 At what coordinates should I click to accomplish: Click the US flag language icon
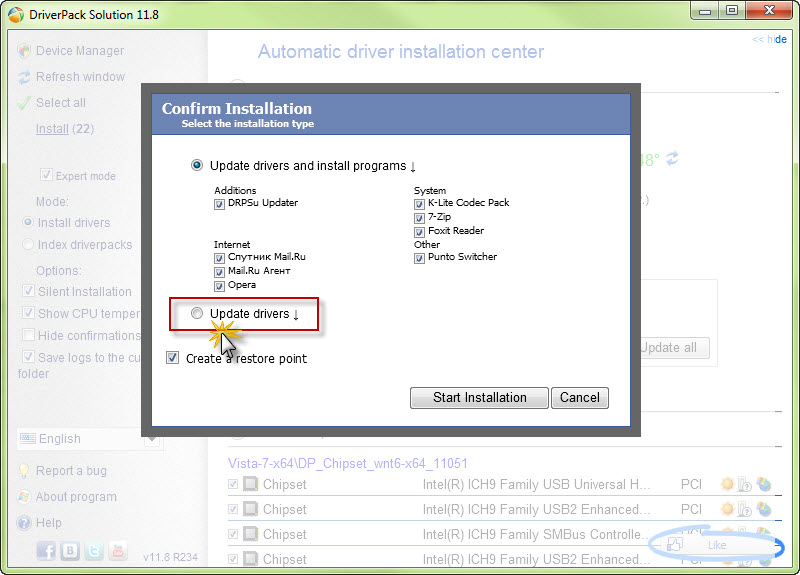pyautogui.click(x=28, y=438)
